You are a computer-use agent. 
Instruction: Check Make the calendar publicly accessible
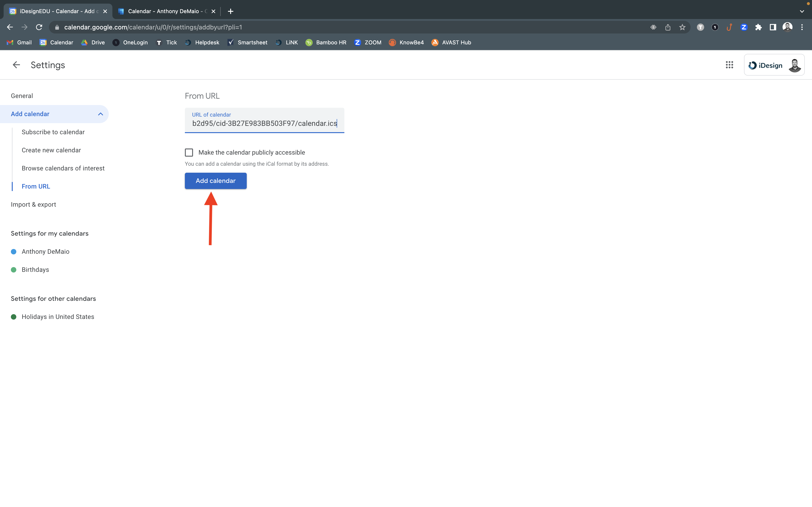[x=189, y=153]
